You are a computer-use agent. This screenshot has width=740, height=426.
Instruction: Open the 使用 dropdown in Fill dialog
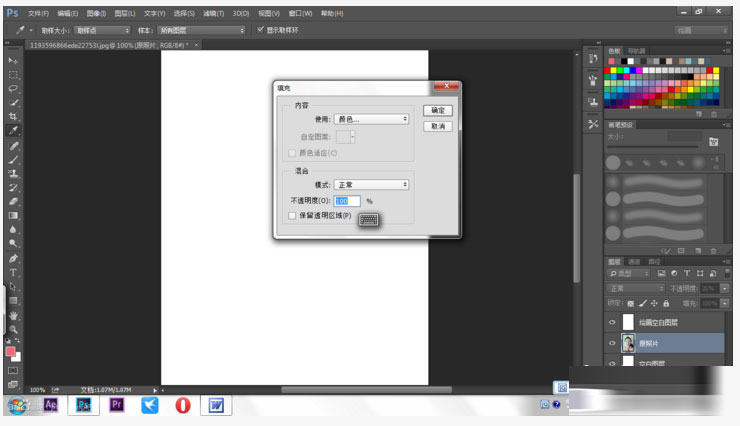(371, 119)
